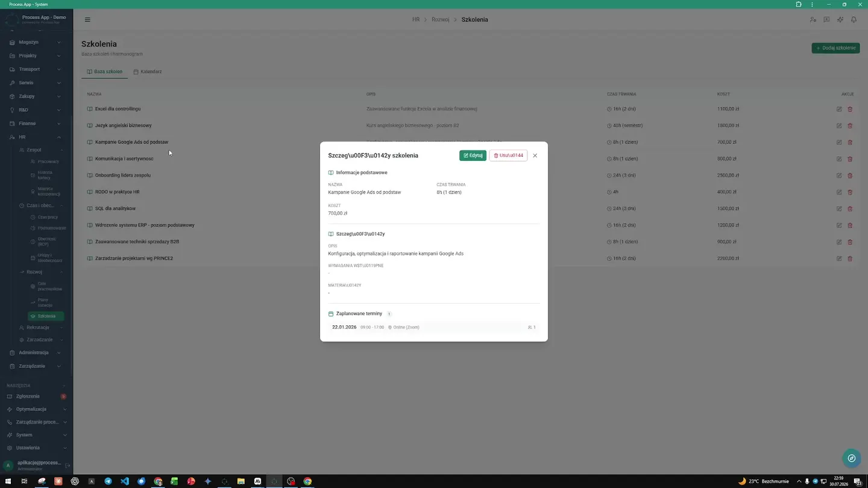
Task: Expand Ustawienia sidebar section
Action: [36, 448]
